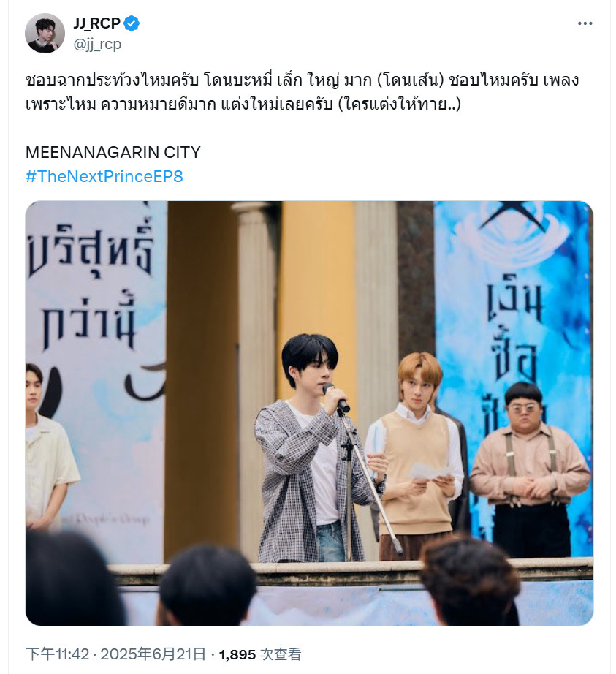This screenshot has height=674, width=616.
Task: Click the 2025年6月21日 post date
Action: click(x=153, y=654)
